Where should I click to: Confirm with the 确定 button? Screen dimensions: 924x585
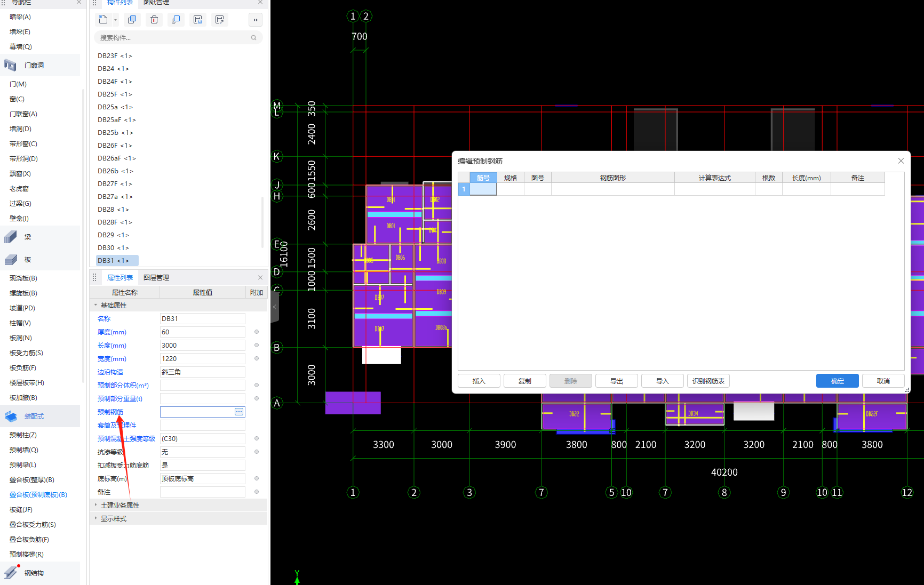838,381
